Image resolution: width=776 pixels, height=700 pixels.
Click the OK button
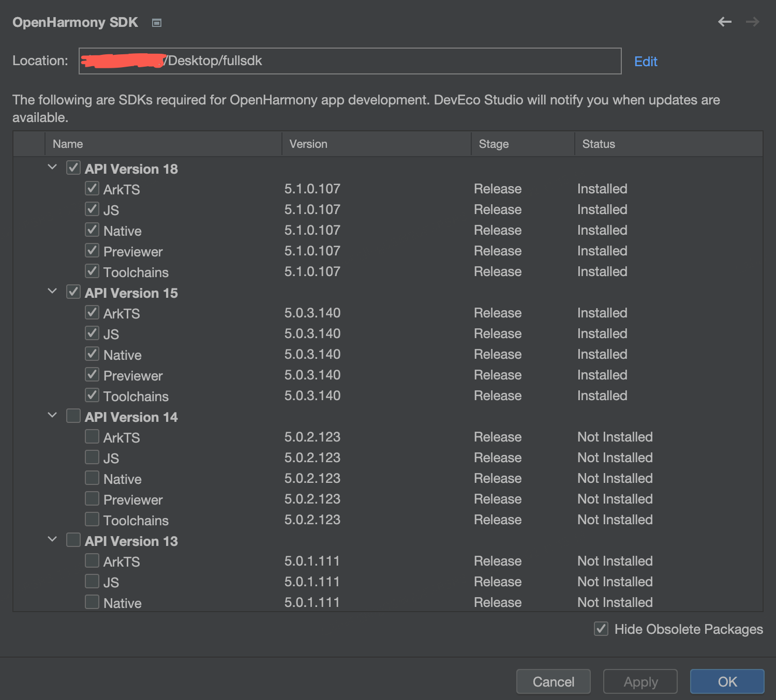tap(727, 681)
